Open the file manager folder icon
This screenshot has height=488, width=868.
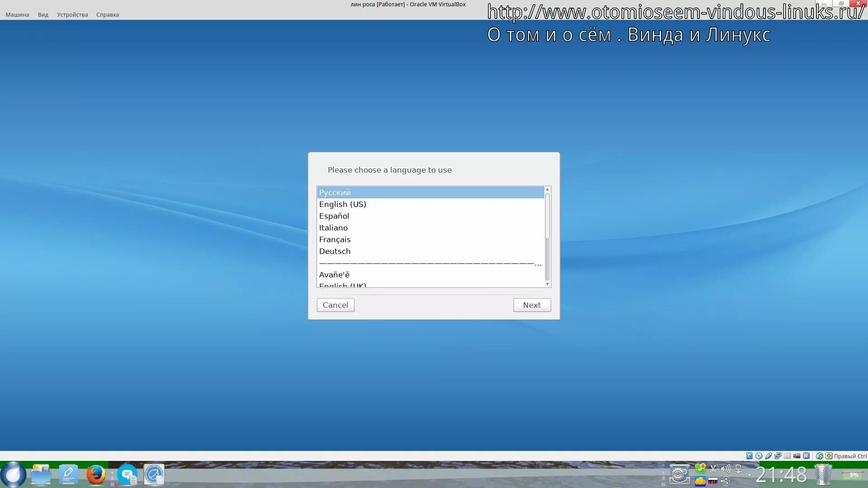(41, 474)
